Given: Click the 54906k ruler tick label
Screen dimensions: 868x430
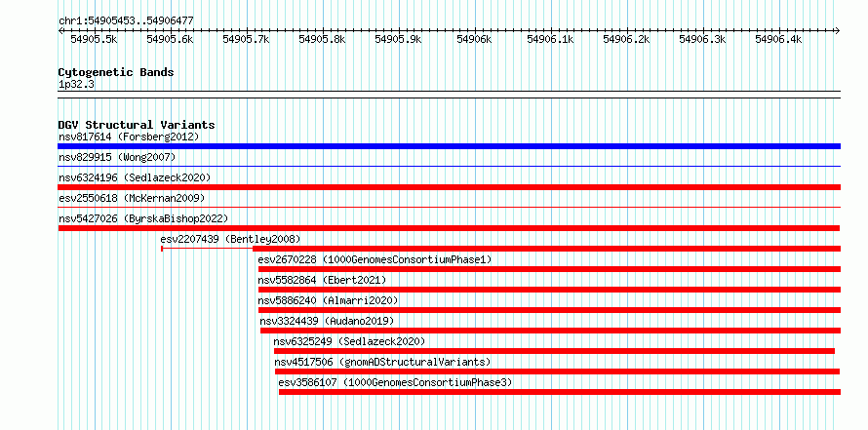Looking at the screenshot, I should point(474,39).
